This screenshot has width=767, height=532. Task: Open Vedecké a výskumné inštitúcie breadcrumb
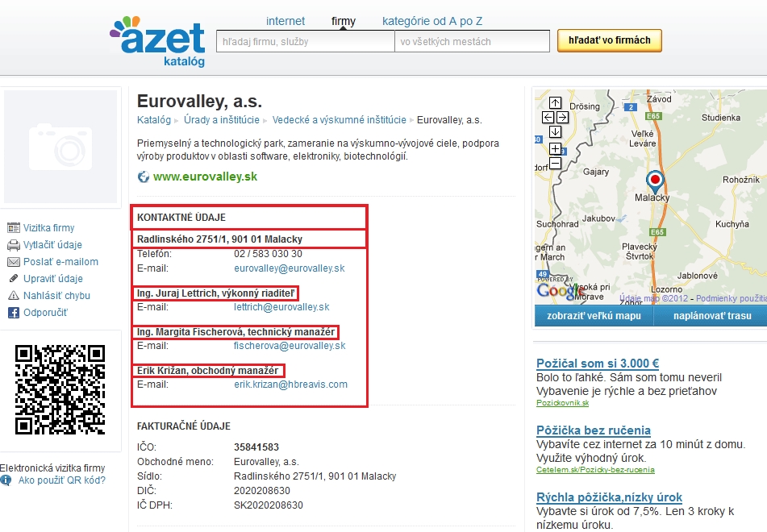[x=339, y=120]
